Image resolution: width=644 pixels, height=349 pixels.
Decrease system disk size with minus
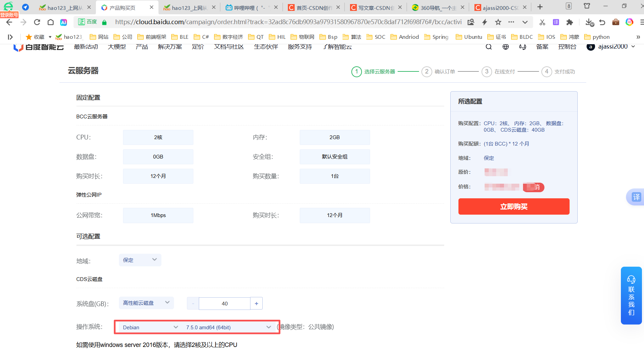point(193,303)
